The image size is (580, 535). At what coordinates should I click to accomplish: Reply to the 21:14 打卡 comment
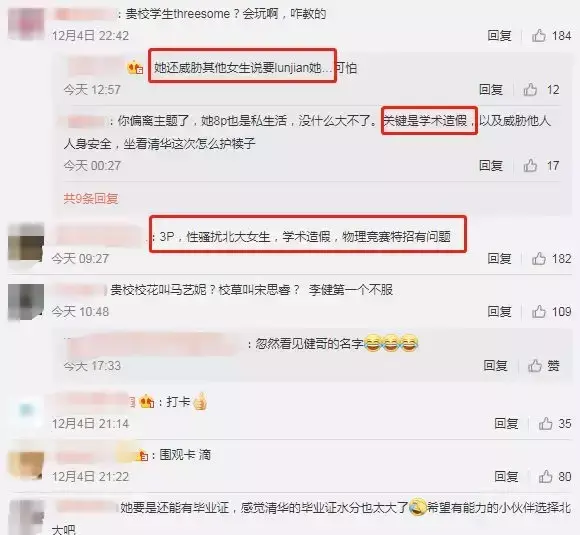coord(506,424)
